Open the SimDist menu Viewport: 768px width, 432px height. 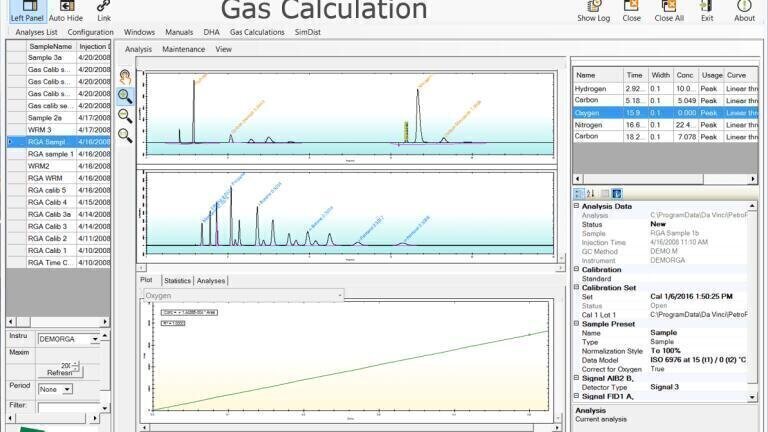[x=308, y=32]
